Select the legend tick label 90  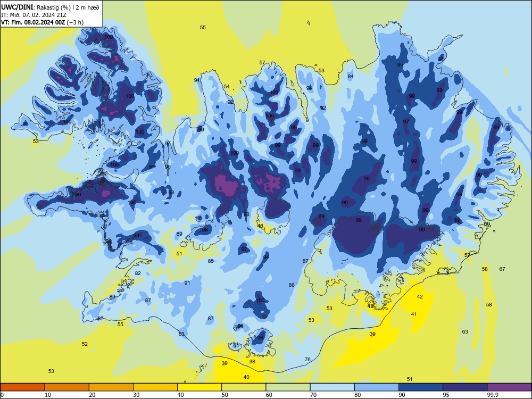click(x=402, y=395)
